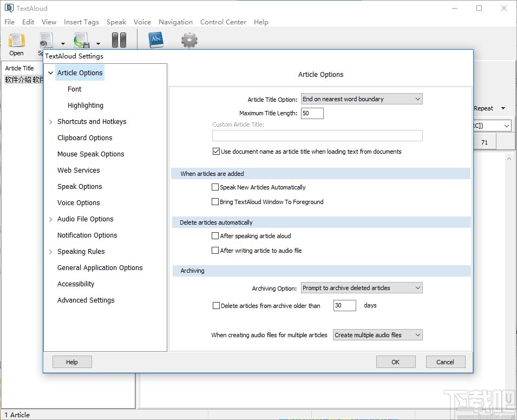The width and height of the screenshot is (517, 420).
Task: Click the Speak toolbar icon
Action: click(47, 40)
